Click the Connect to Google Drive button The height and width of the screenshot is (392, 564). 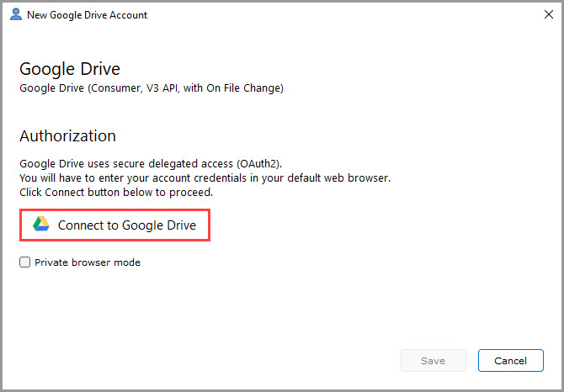(x=114, y=225)
